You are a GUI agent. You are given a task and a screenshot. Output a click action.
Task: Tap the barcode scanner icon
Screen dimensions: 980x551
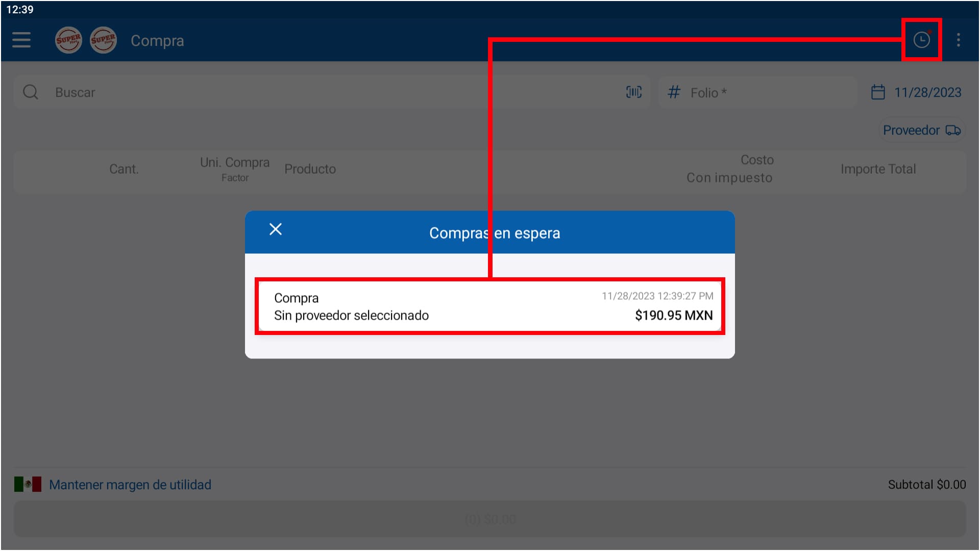click(633, 92)
